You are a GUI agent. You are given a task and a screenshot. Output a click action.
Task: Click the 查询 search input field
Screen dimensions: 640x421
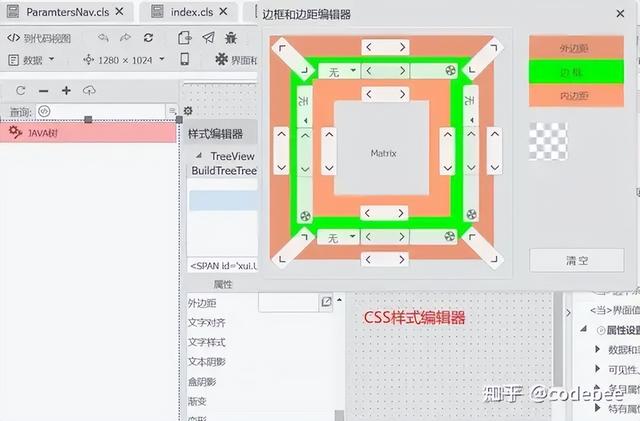coord(101,111)
